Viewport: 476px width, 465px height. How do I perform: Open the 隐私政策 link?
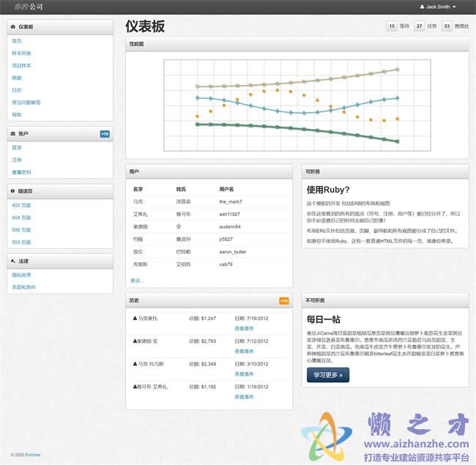click(21, 275)
